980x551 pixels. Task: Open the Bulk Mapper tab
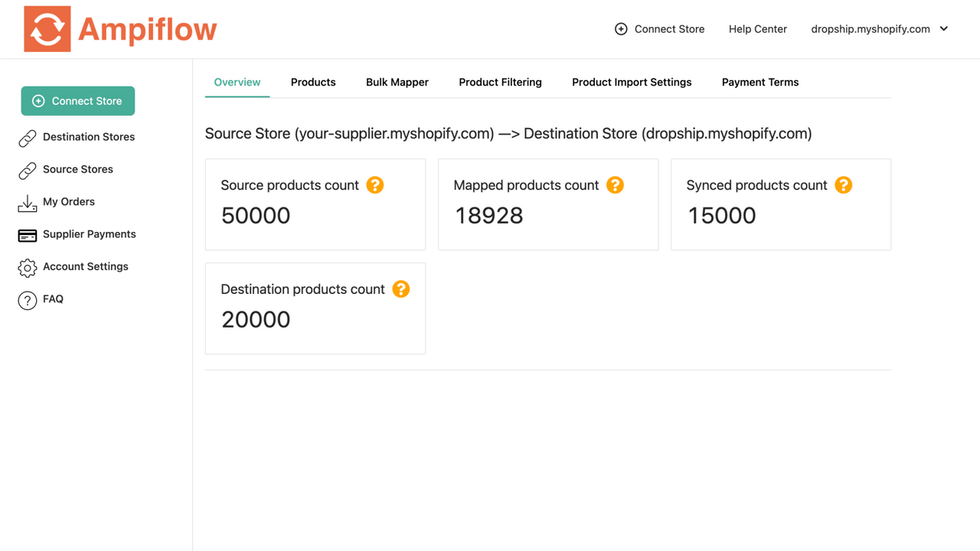tap(397, 82)
